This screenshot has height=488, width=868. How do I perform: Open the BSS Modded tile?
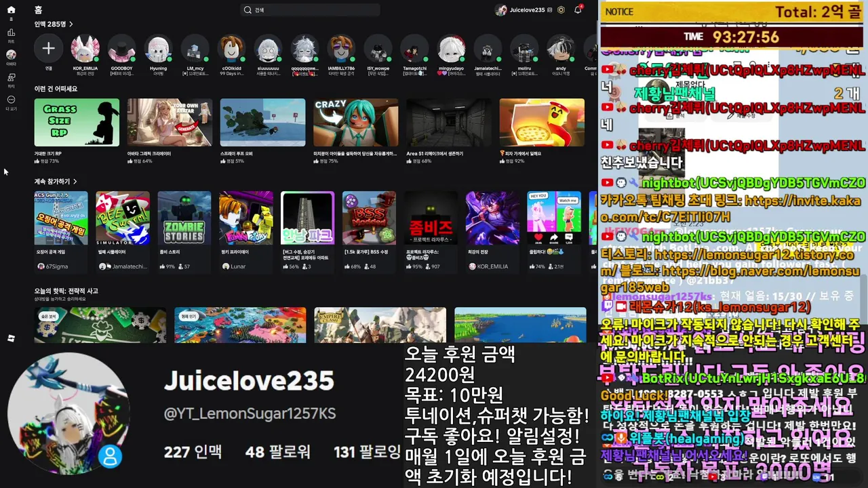coord(369,218)
